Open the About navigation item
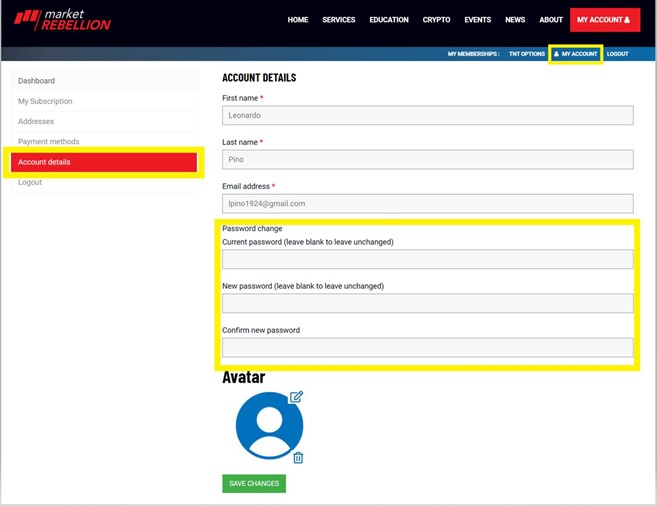The width and height of the screenshot is (657, 506). tap(551, 20)
